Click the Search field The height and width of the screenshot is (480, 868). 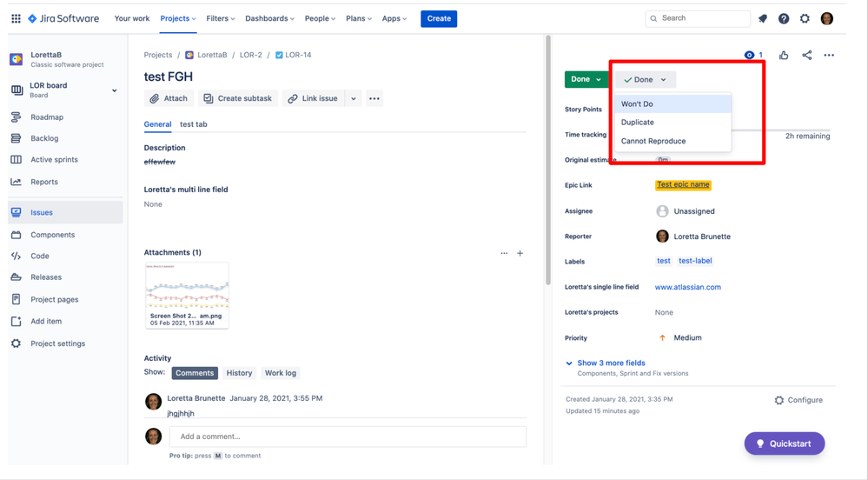698,18
